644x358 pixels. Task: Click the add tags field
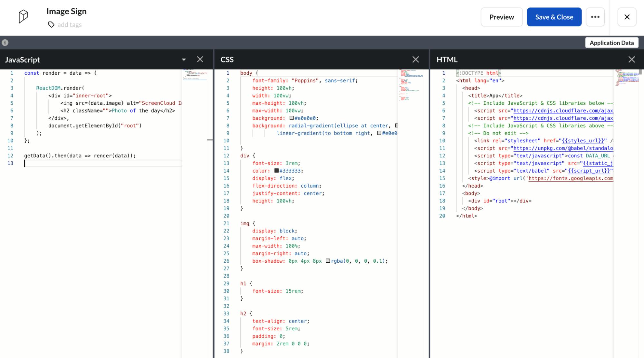pyautogui.click(x=69, y=25)
